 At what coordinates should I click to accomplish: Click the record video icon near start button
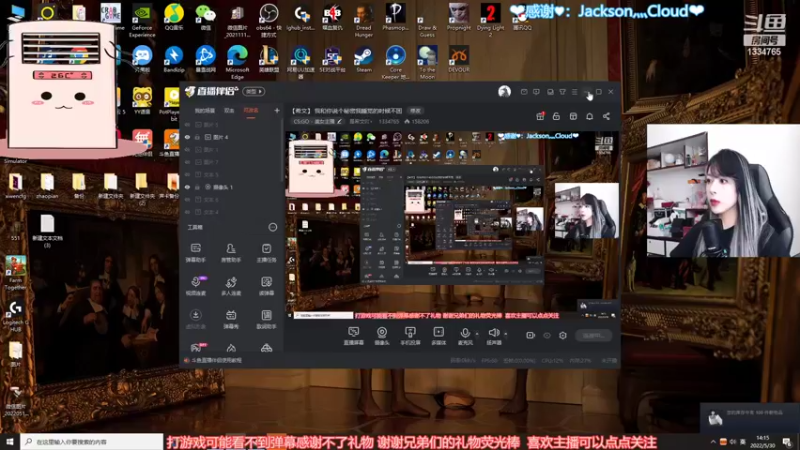click(531, 335)
